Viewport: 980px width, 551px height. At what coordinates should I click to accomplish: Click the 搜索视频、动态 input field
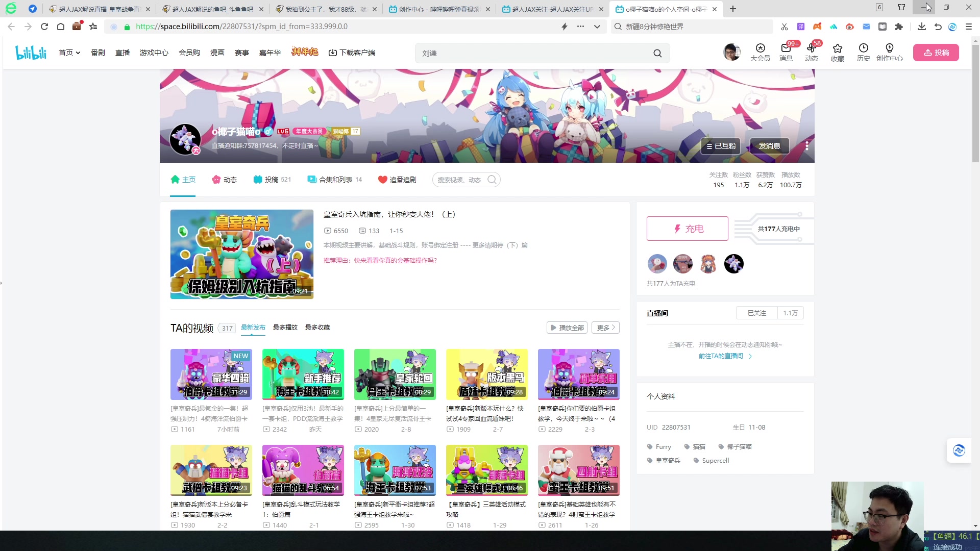(459, 180)
